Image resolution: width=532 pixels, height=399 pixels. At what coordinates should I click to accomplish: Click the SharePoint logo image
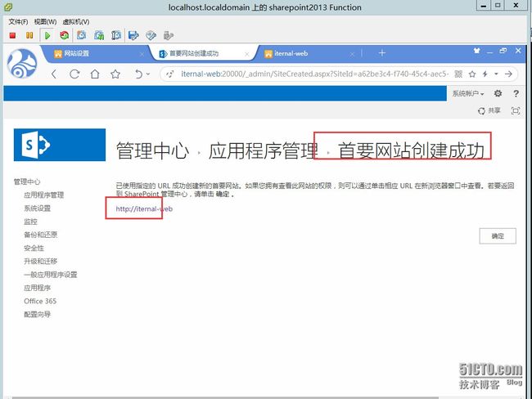click(60, 145)
